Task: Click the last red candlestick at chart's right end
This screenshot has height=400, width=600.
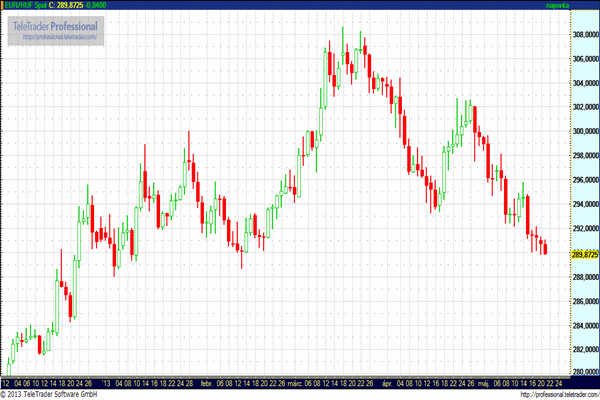Action: click(x=545, y=248)
